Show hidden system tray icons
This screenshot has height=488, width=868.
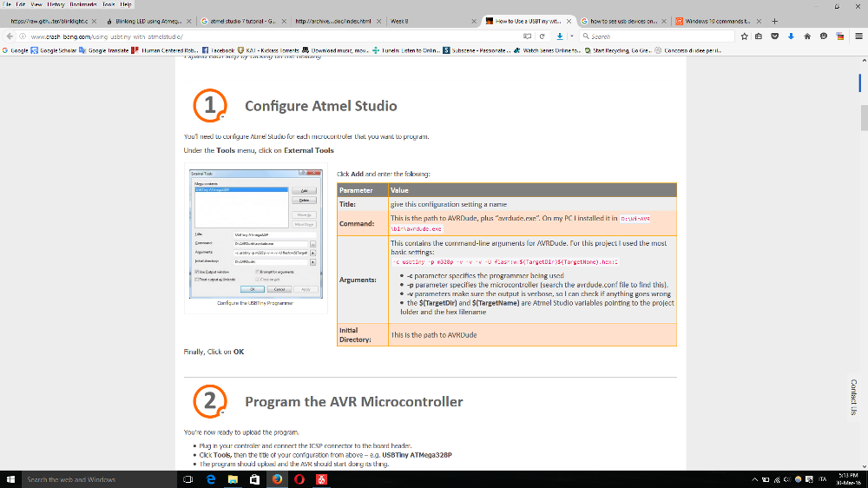pyautogui.click(x=754, y=479)
